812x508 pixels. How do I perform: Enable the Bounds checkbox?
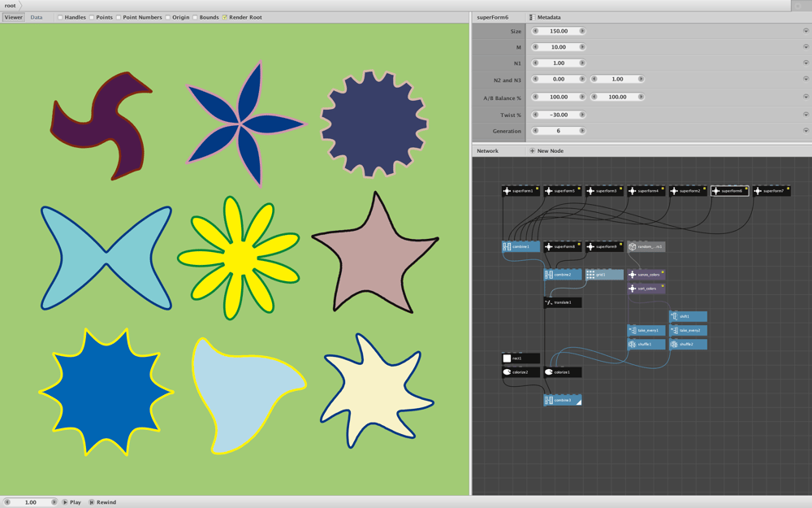[195, 18]
